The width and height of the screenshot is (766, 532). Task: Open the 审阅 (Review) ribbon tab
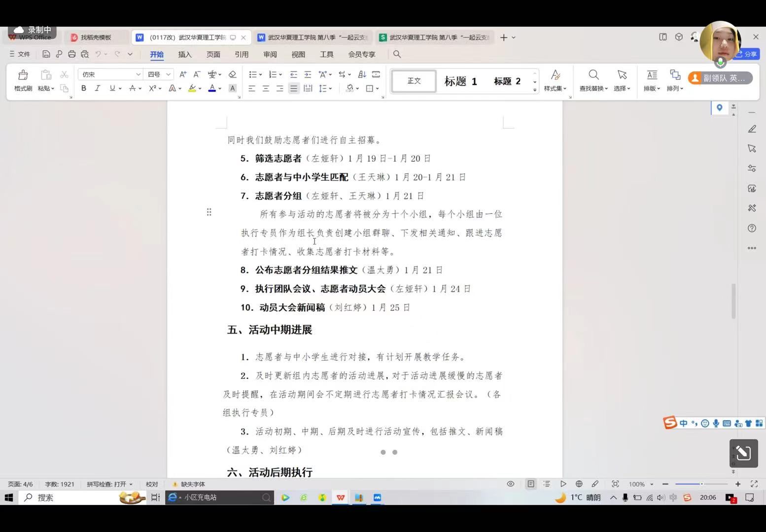pyautogui.click(x=270, y=54)
